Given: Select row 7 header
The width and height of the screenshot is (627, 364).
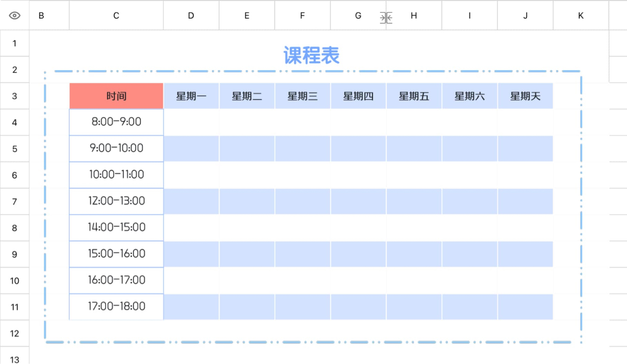Looking at the screenshot, I should (15, 201).
